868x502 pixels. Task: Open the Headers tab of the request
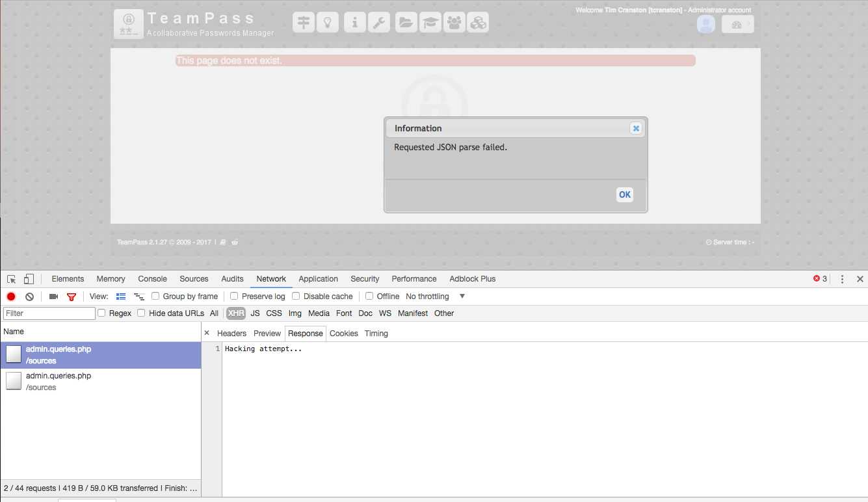click(232, 334)
